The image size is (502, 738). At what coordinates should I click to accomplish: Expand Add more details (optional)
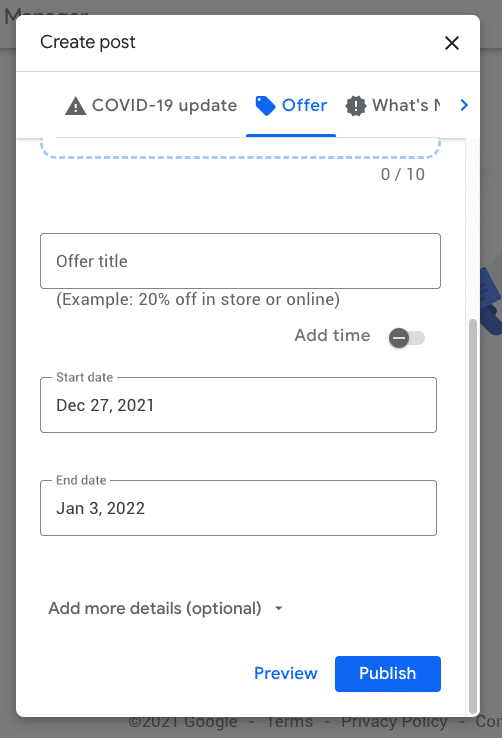155,608
